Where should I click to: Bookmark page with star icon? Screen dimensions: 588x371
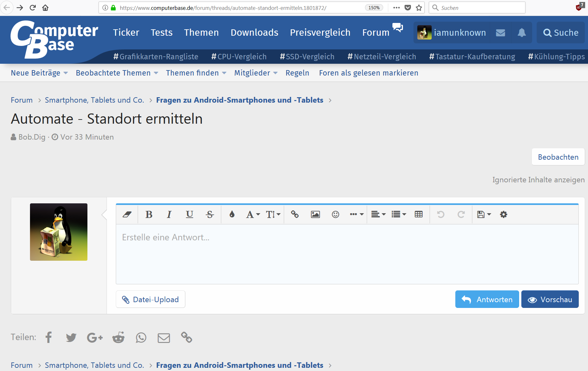(x=419, y=8)
